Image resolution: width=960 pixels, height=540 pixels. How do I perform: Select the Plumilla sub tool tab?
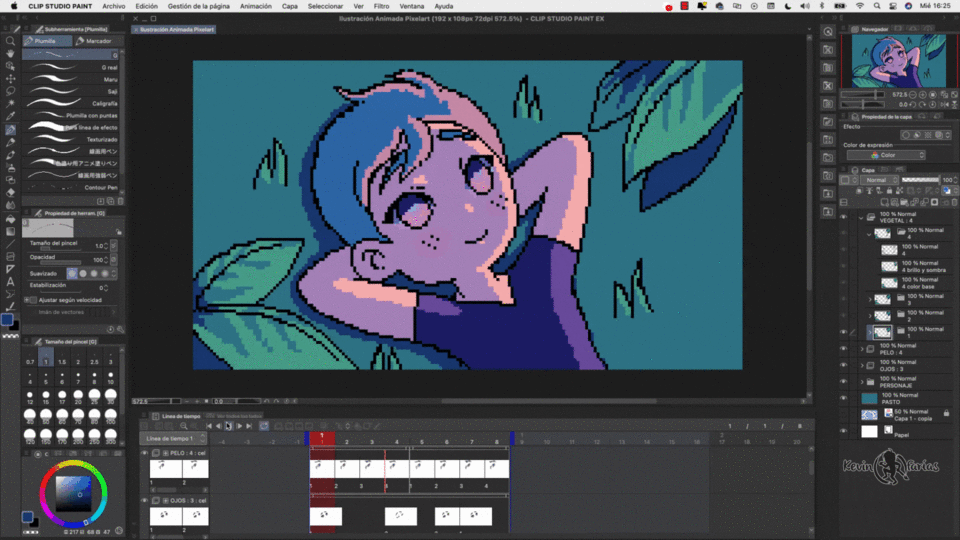(47, 41)
